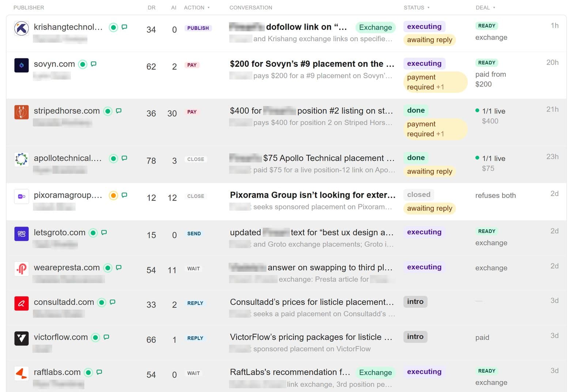Click the letsgroto.com logo icon
The height and width of the screenshot is (392, 573).
click(21, 233)
